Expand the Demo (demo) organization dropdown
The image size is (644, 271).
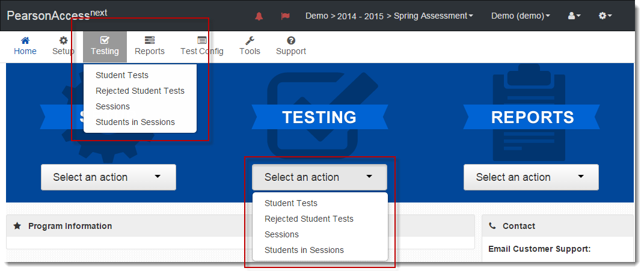click(520, 16)
